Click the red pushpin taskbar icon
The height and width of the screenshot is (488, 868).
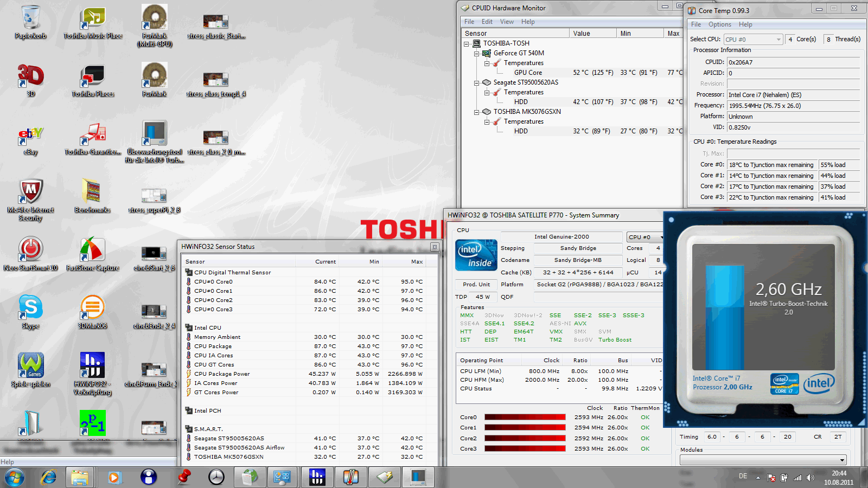point(184,477)
